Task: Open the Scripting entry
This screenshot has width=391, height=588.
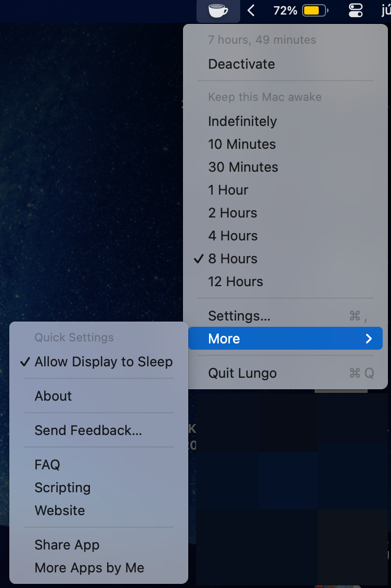Action: click(x=99, y=488)
